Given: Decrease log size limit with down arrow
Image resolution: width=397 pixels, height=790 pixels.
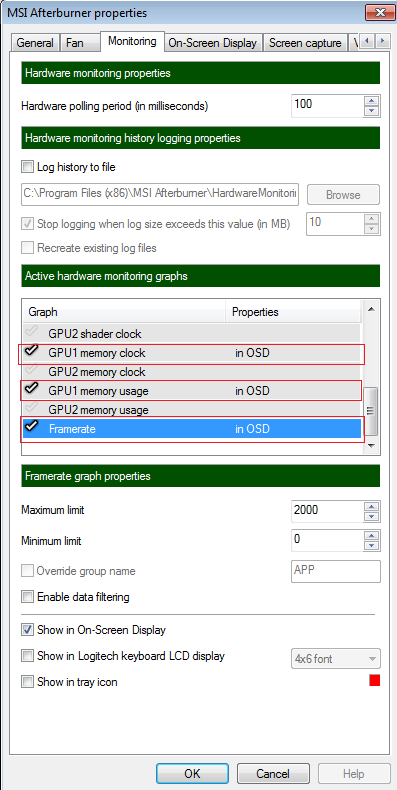Looking at the screenshot, I should pos(372,230).
